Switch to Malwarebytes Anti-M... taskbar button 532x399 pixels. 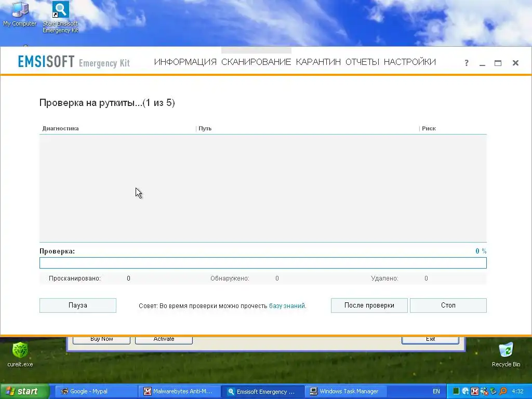click(179, 391)
